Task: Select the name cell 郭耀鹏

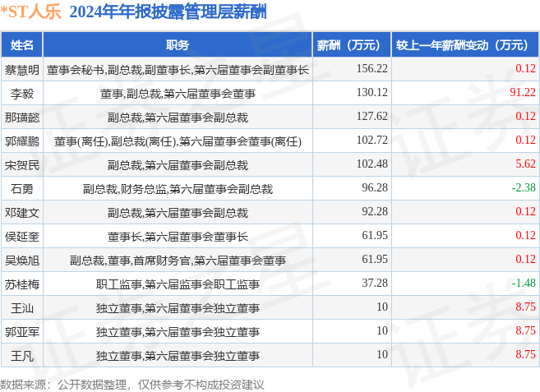Action: coord(22,141)
